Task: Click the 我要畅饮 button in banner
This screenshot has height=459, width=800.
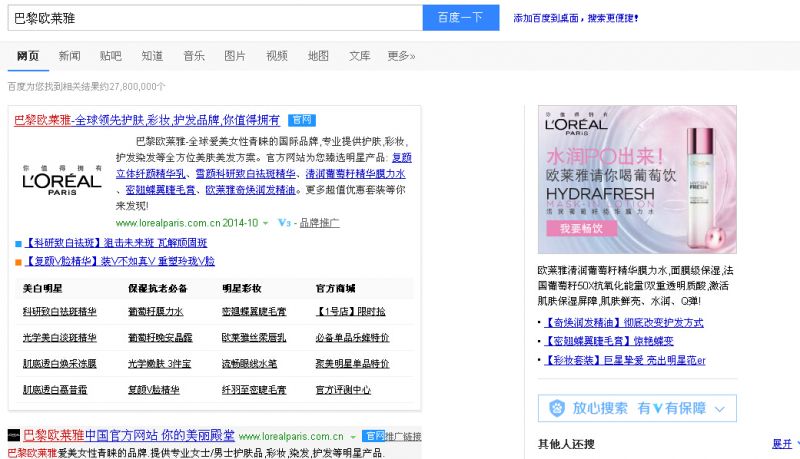Action: (582, 228)
